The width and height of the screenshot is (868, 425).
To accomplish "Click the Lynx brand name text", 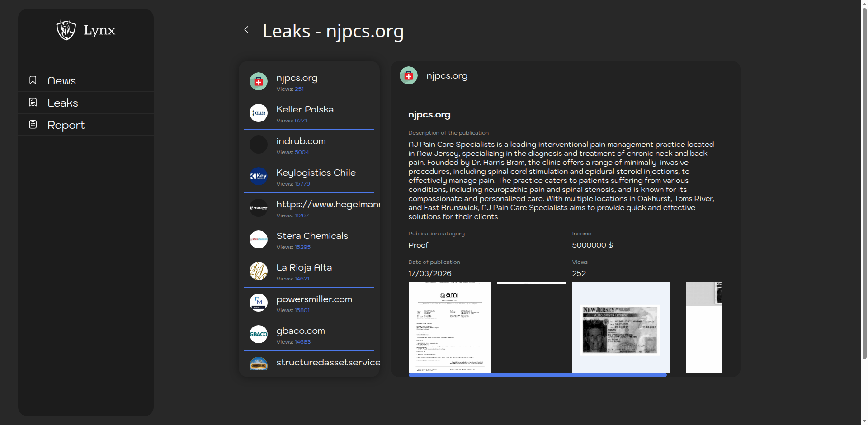I will point(99,30).
